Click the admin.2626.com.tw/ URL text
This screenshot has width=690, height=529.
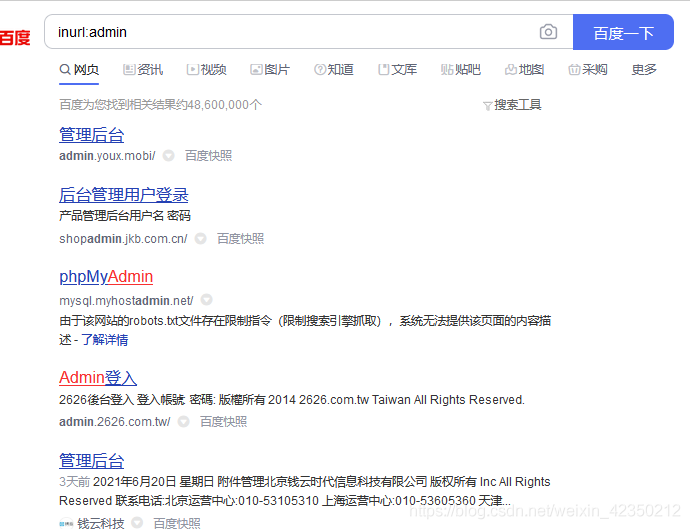click(115, 422)
